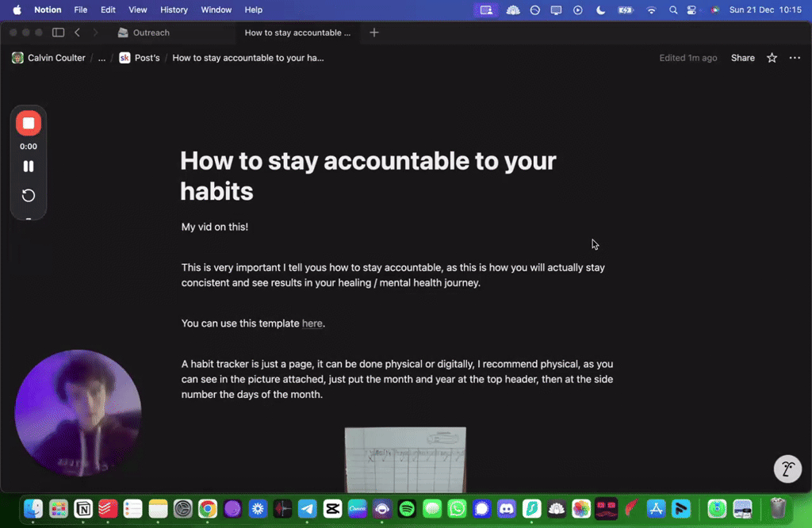This screenshot has width=812, height=528.
Task: Toggle screen mirroring in the menu bar
Action: pyautogui.click(x=556, y=10)
